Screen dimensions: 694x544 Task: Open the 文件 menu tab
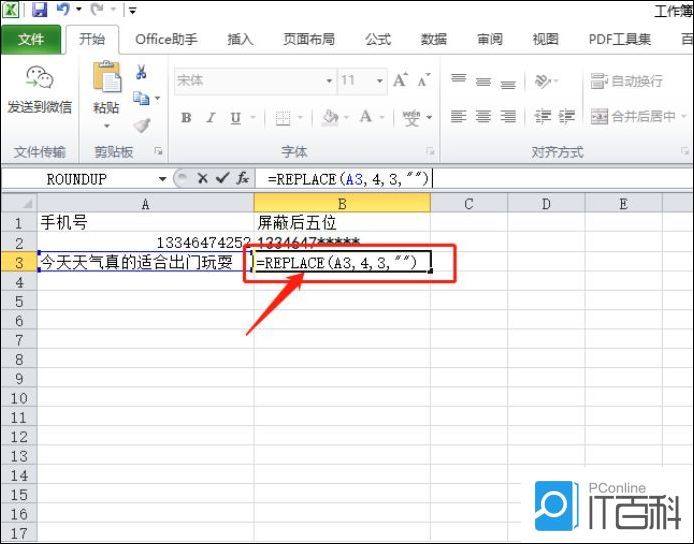(x=31, y=39)
